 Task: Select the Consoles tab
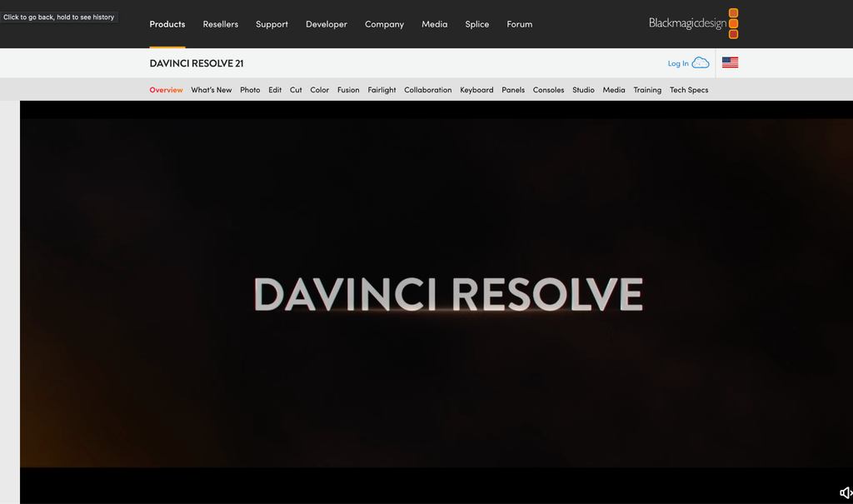tap(548, 90)
